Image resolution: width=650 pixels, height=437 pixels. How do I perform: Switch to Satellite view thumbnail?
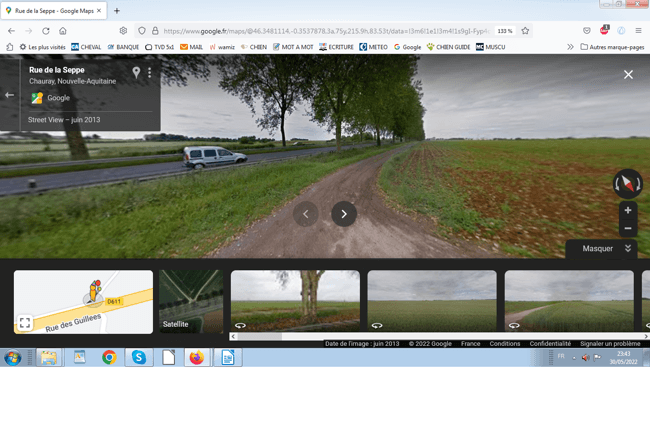pyautogui.click(x=191, y=301)
